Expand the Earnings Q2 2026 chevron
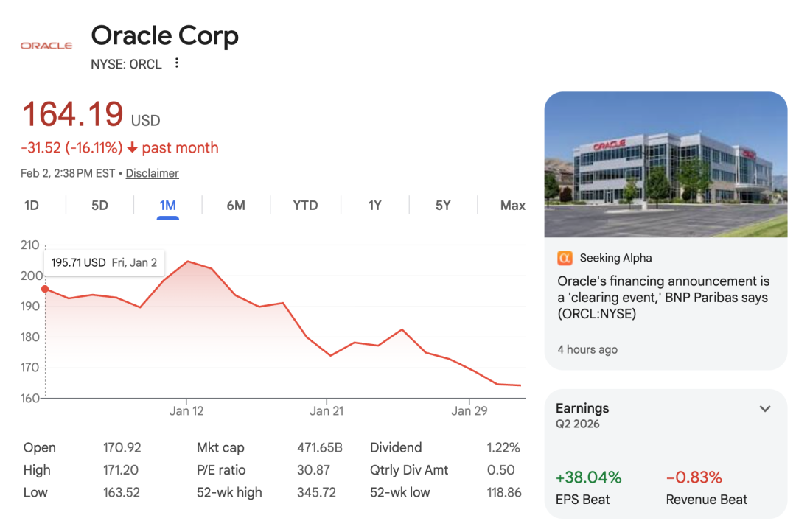 pos(765,409)
